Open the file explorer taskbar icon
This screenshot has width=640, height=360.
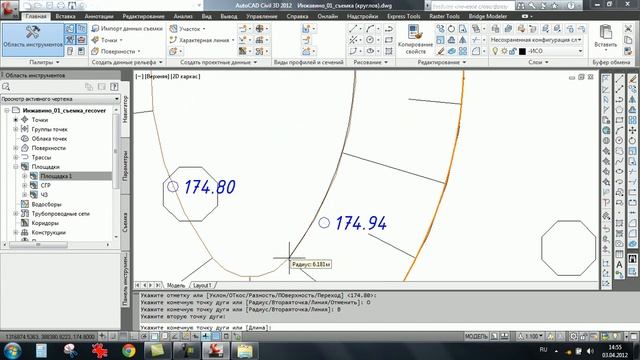click(245, 351)
